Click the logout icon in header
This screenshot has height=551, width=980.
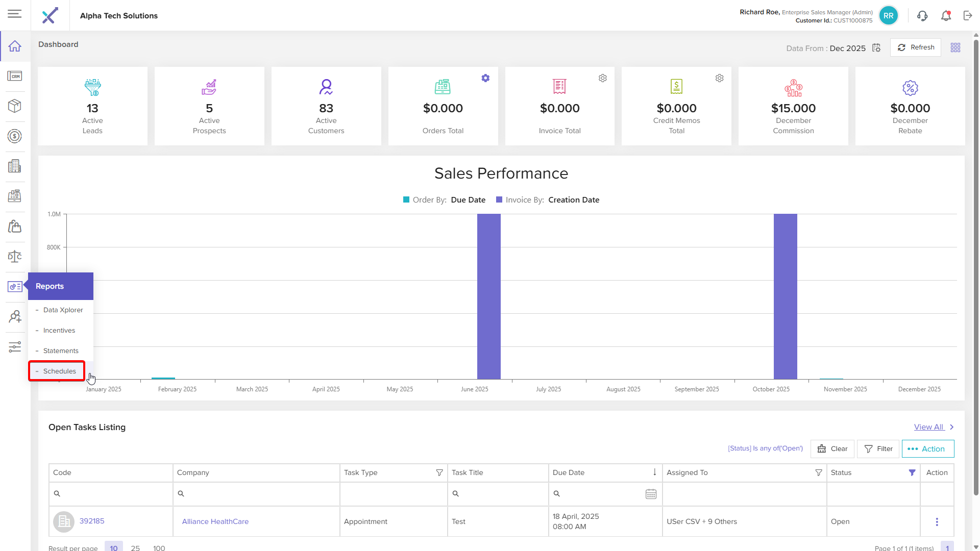[968, 16]
